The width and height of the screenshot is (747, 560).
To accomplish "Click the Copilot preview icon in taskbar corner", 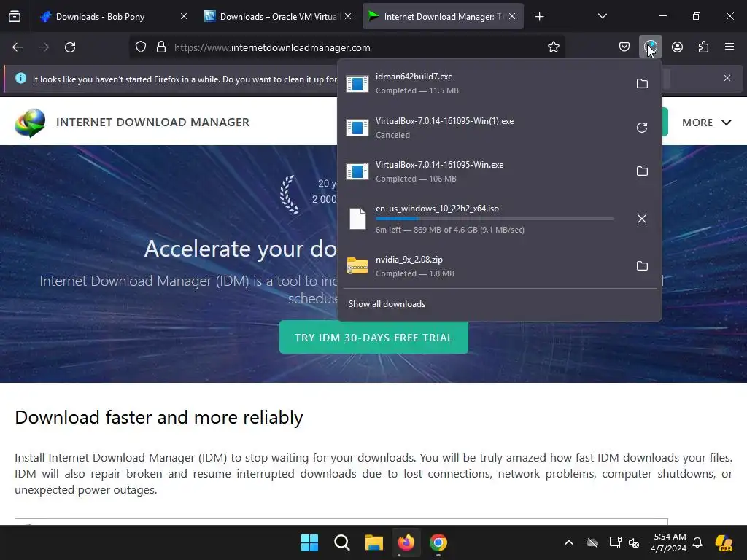I will coord(724,542).
